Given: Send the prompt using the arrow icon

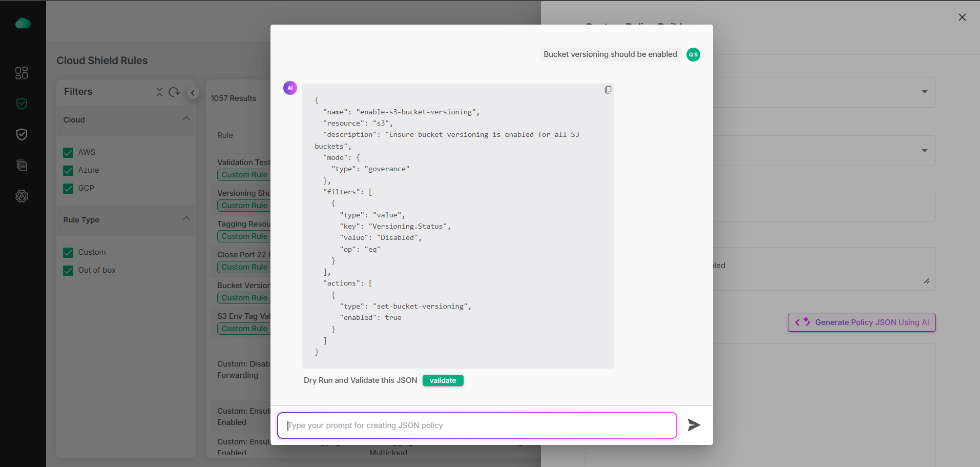Looking at the screenshot, I should [x=694, y=425].
